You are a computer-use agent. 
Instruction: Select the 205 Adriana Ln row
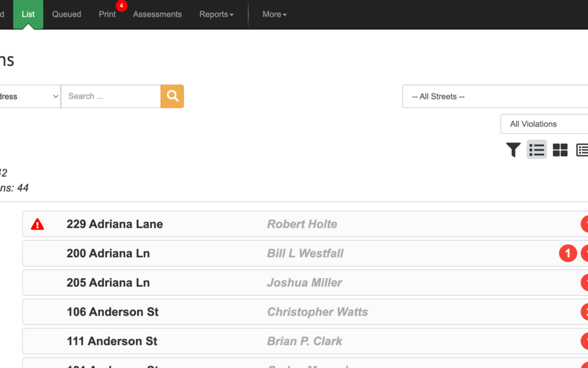point(108,282)
